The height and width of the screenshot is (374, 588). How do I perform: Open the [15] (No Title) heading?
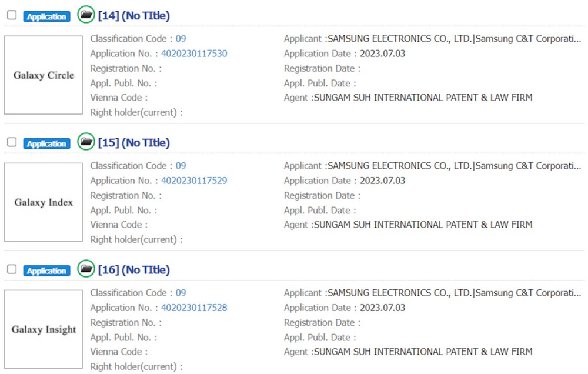click(x=133, y=143)
